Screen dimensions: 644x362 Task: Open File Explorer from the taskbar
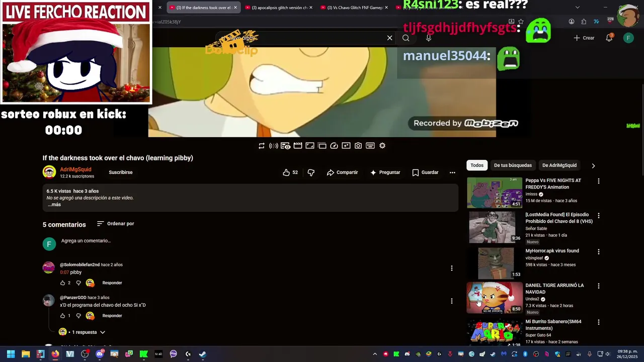[x=26, y=354]
